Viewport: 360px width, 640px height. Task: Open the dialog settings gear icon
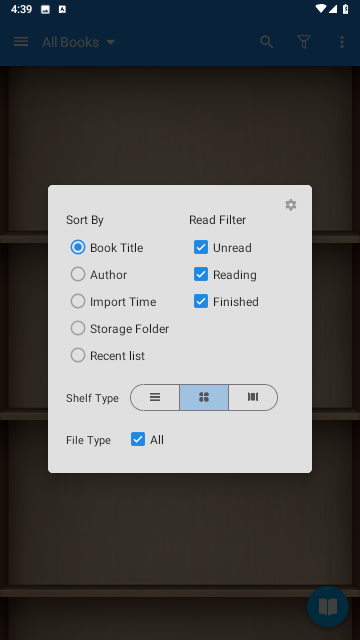pyautogui.click(x=291, y=205)
